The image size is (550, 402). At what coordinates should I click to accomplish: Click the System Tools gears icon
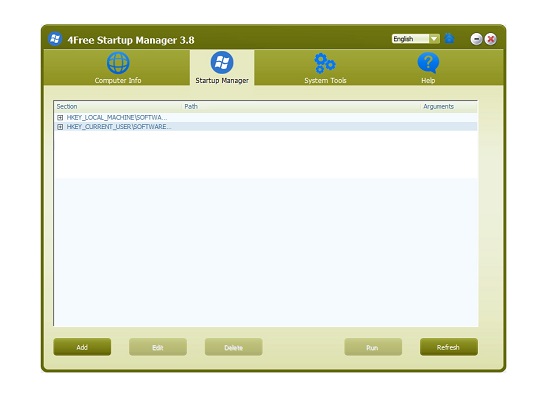[325, 63]
